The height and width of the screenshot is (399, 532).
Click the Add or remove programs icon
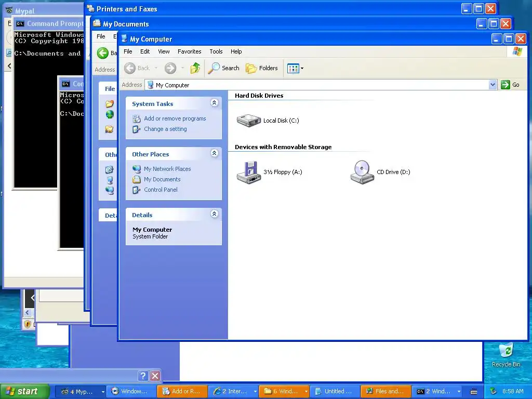[x=137, y=119]
